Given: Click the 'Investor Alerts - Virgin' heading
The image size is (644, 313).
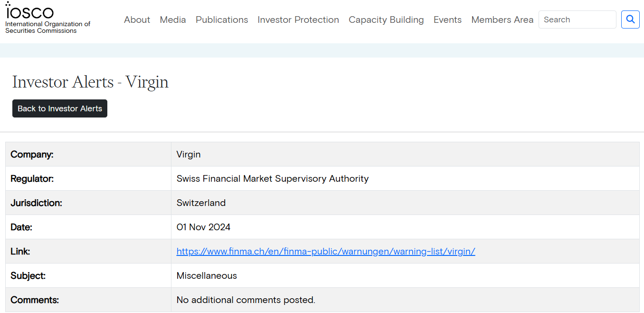Looking at the screenshot, I should pyautogui.click(x=90, y=82).
